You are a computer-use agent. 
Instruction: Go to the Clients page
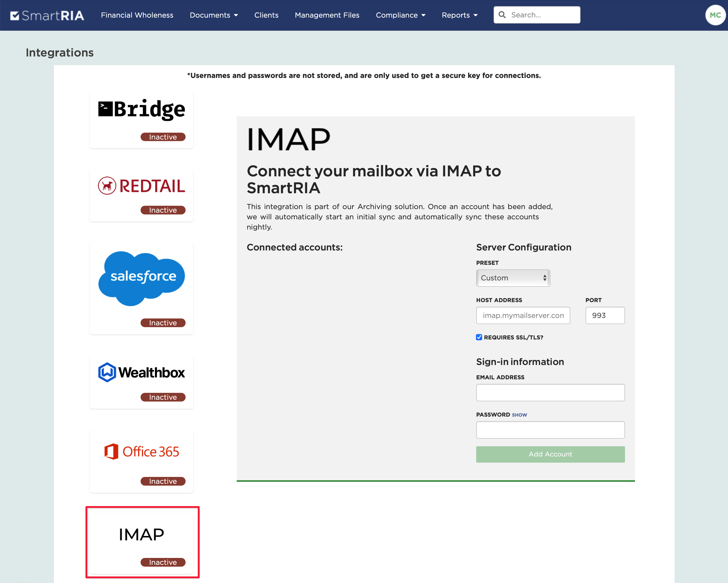coord(266,15)
